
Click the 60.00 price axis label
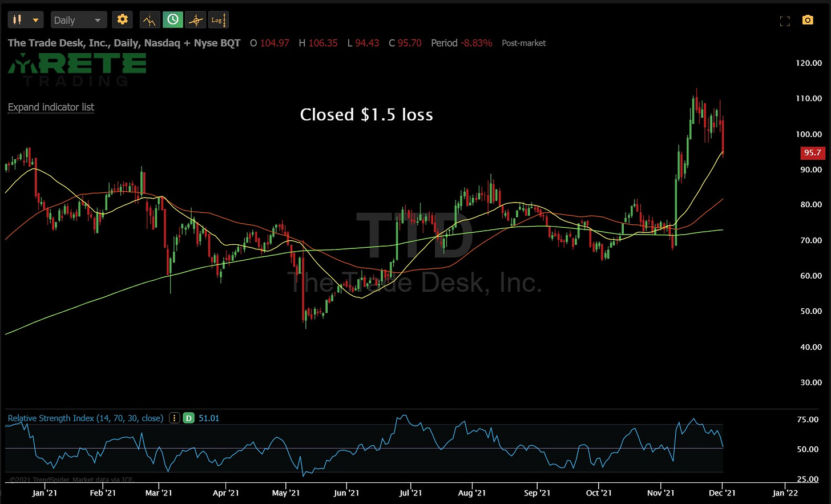pyautogui.click(x=811, y=276)
